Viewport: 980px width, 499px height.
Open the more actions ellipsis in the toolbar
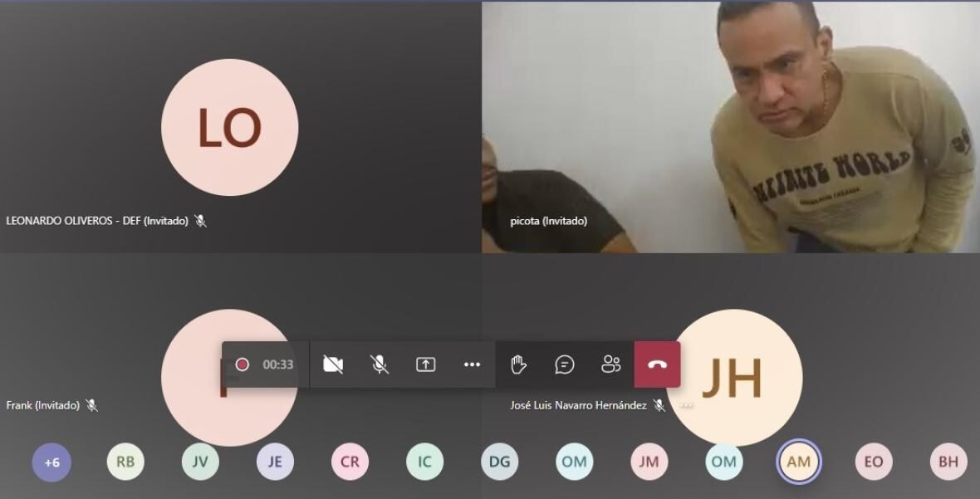click(473, 364)
